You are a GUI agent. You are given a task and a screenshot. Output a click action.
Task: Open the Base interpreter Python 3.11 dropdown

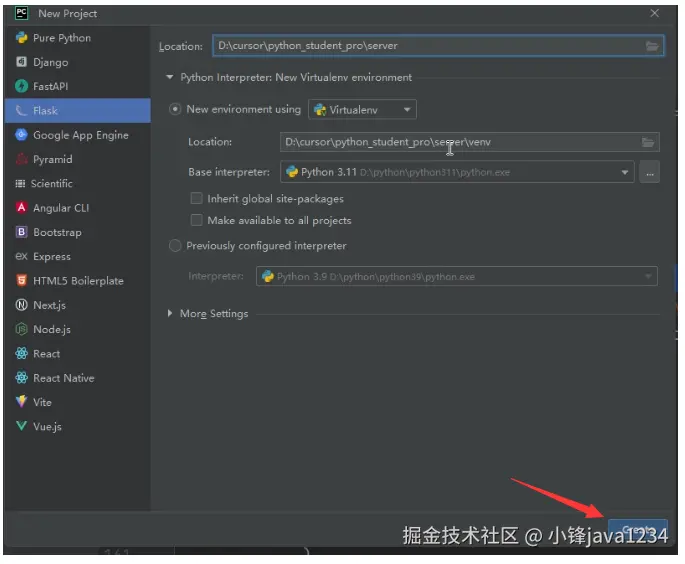[457, 172]
